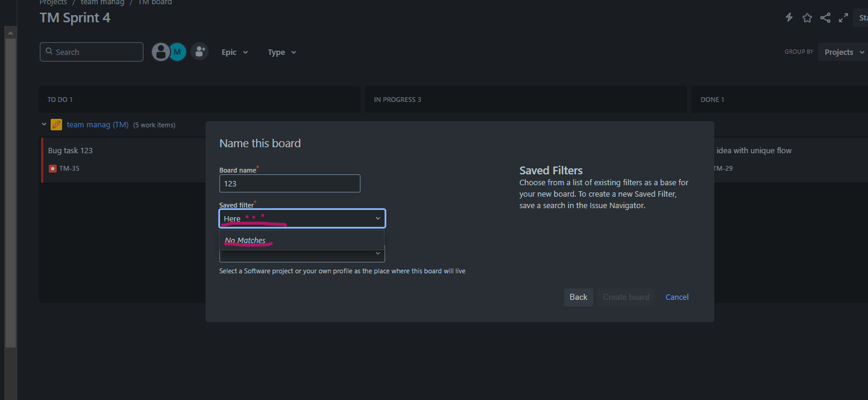The image size is (868, 400).
Task: Click the Cancel link
Action: 677,297
